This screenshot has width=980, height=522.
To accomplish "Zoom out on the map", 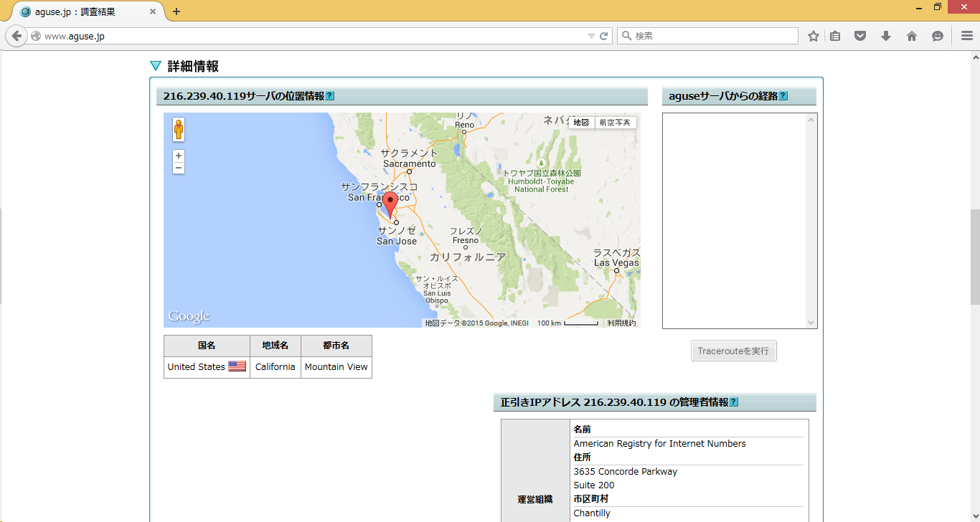I will tap(179, 168).
